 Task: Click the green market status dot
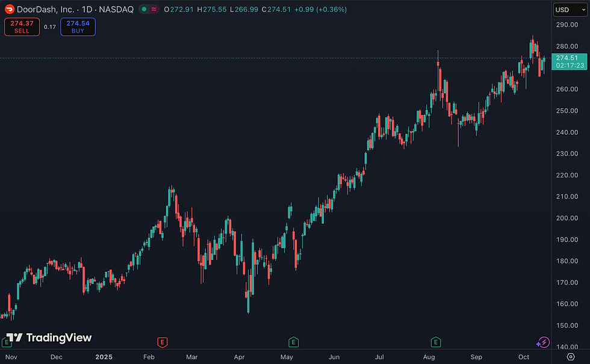(144, 10)
